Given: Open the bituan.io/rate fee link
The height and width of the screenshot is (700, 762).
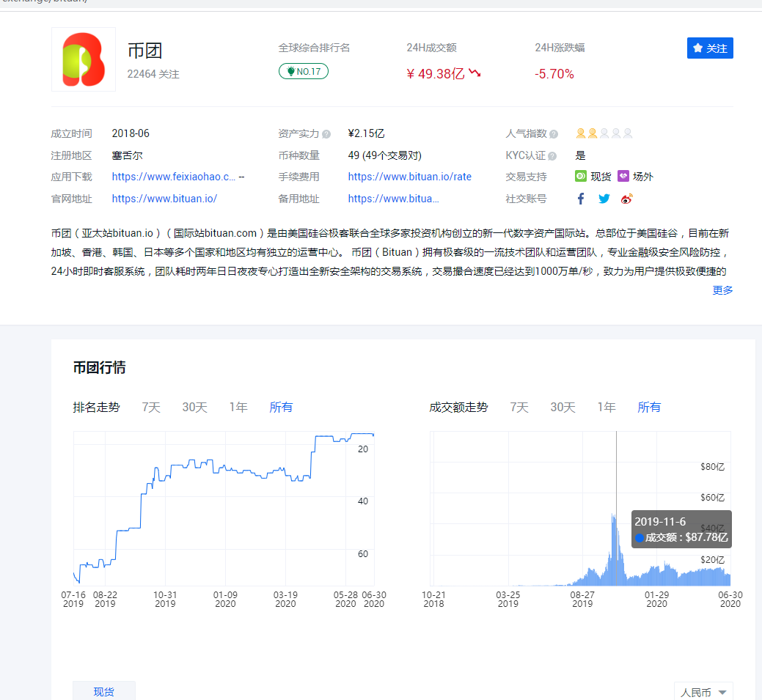Looking at the screenshot, I should 410,177.
